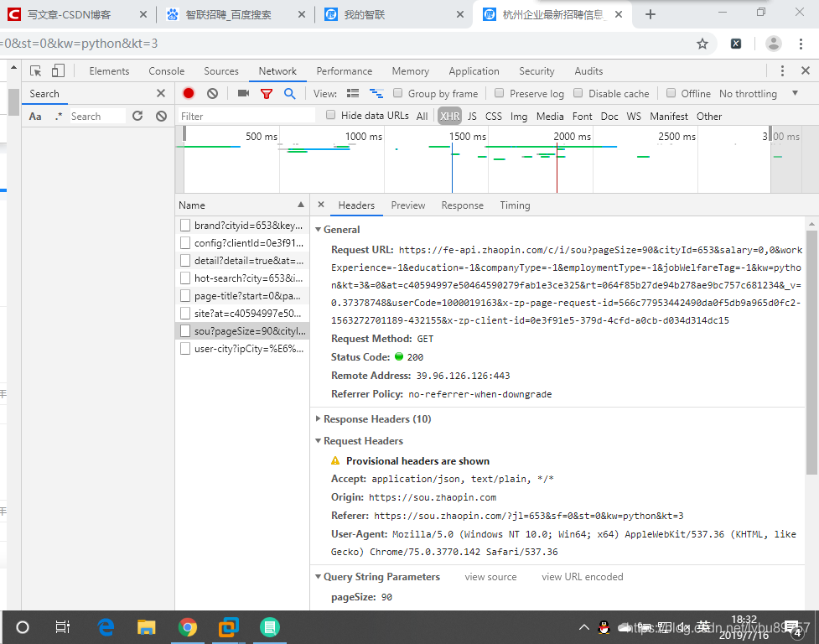Toggle match case Aa in search

tap(35, 117)
